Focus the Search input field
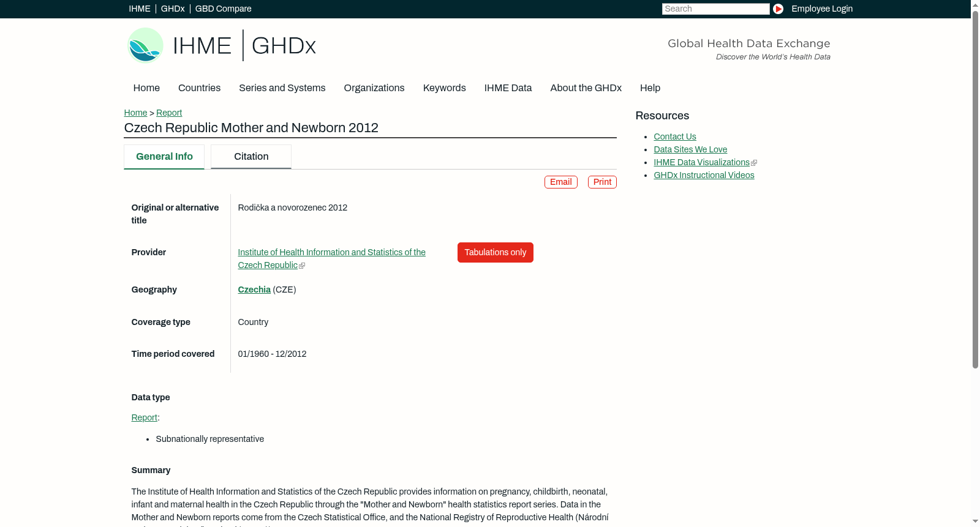Image resolution: width=980 pixels, height=527 pixels. pyautogui.click(x=715, y=9)
